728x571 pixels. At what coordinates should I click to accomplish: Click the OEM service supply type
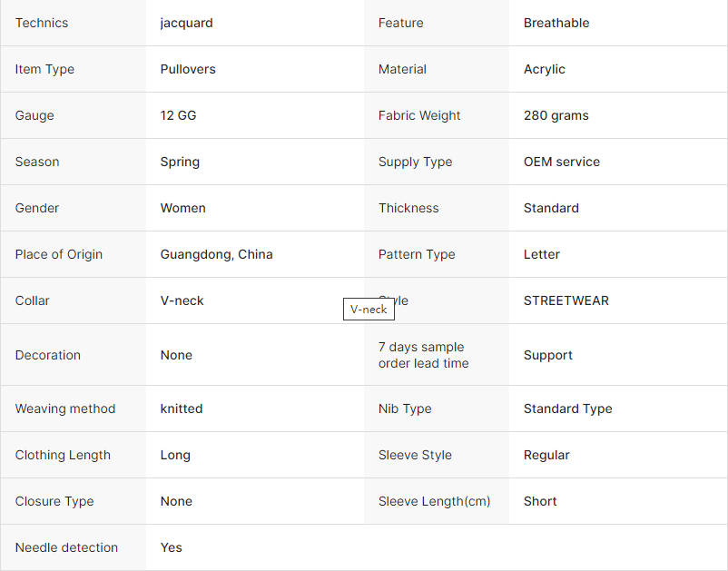point(561,162)
